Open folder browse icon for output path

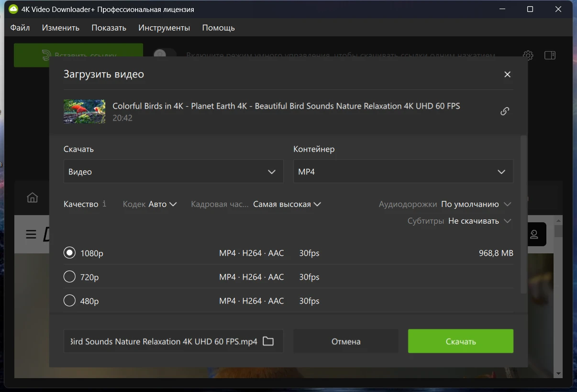[268, 341]
